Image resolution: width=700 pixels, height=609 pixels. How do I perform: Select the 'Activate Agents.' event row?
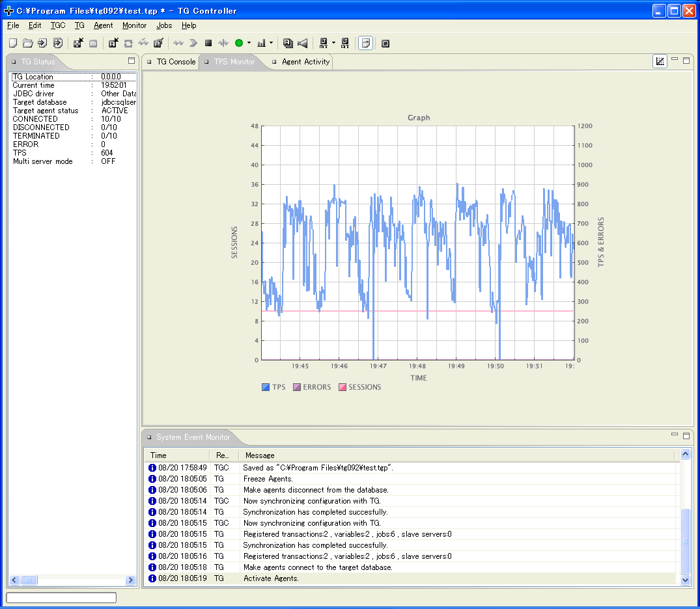point(271,578)
